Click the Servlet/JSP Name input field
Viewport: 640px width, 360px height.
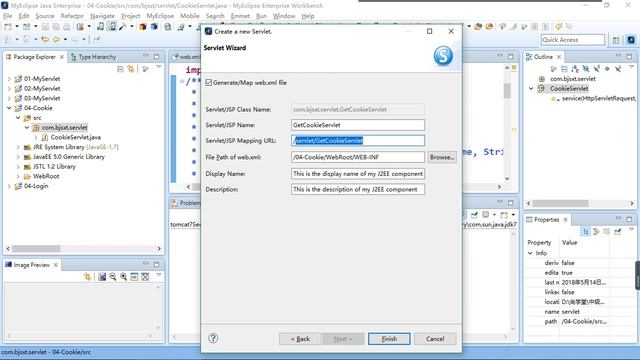pos(358,125)
